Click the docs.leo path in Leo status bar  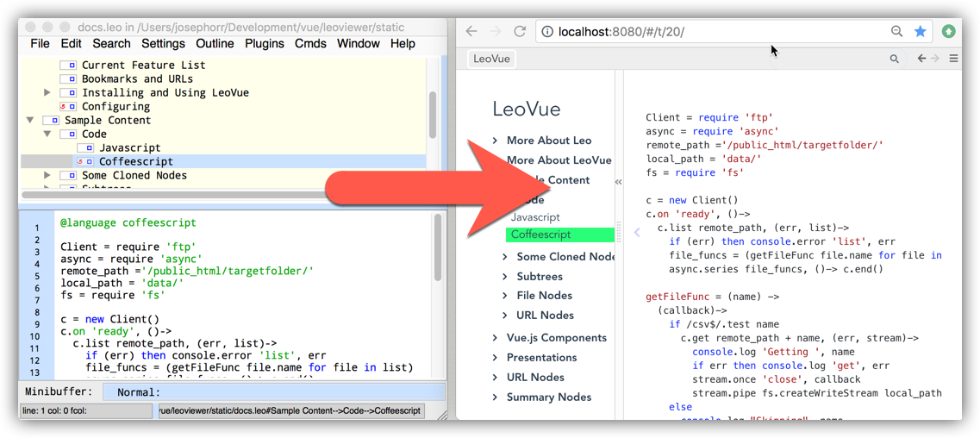[291, 411]
